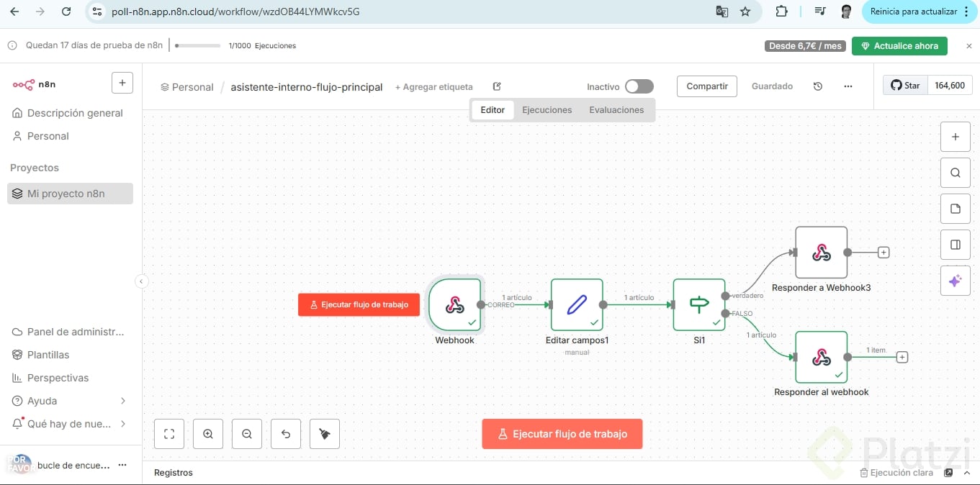Fit workflow to view icon
Screen dimensions: 980x485
click(x=169, y=434)
